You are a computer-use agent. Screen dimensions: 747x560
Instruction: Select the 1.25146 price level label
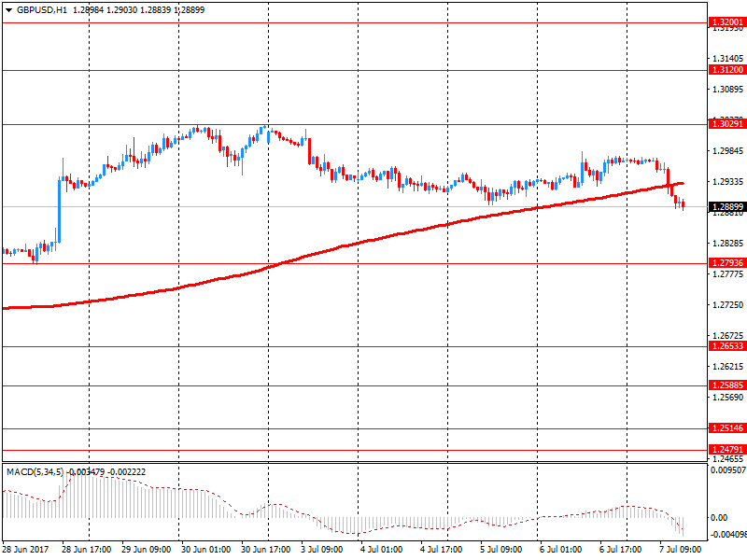pyautogui.click(x=727, y=428)
